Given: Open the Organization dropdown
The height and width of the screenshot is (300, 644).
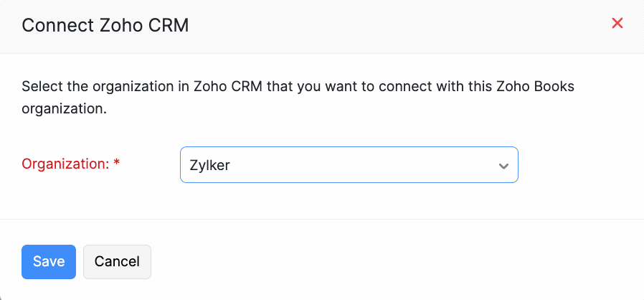Looking at the screenshot, I should coord(349,165).
